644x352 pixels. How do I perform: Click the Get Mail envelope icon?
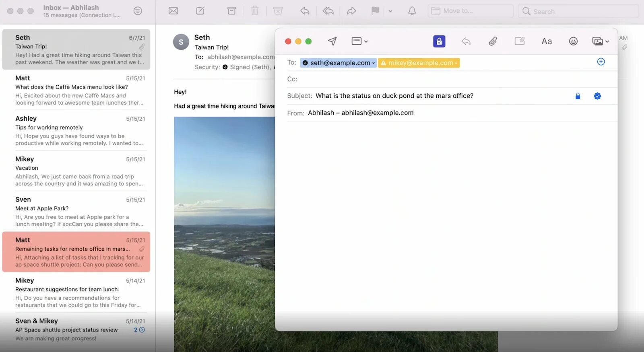(173, 11)
